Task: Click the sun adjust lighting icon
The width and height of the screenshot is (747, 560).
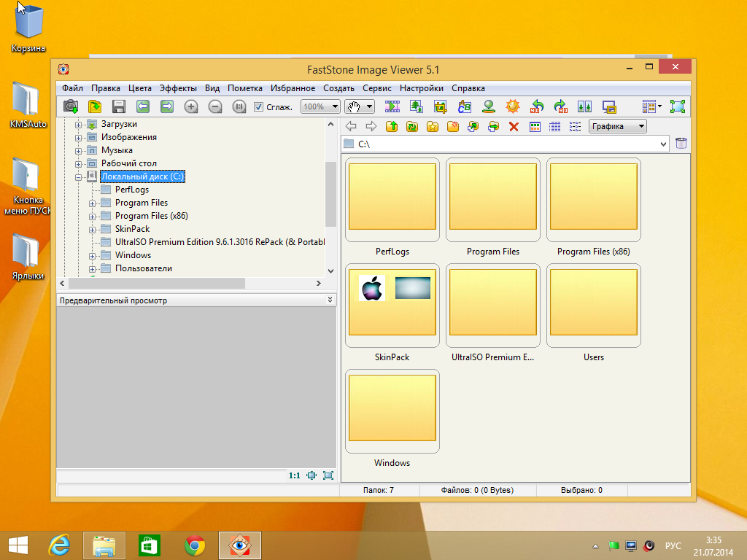Action: [x=513, y=106]
